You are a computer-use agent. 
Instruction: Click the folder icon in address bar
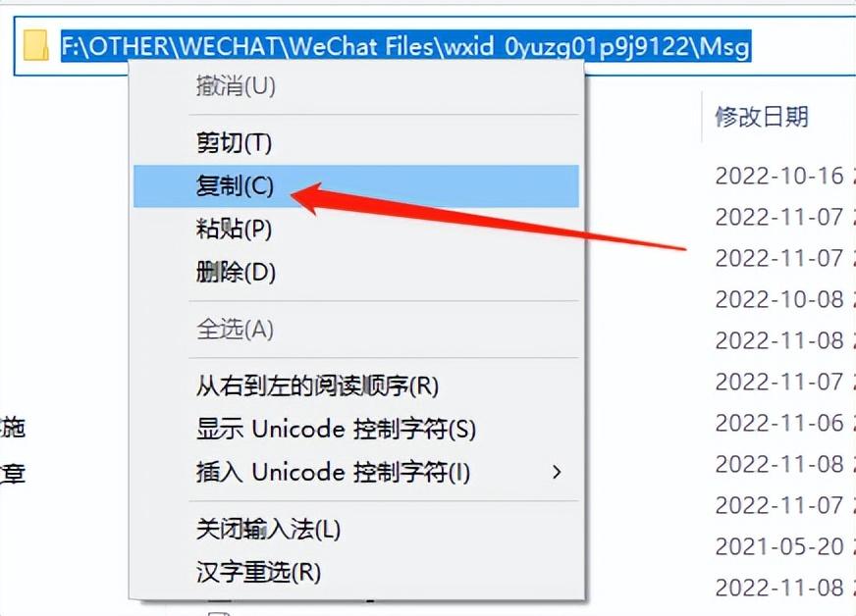tap(36, 46)
